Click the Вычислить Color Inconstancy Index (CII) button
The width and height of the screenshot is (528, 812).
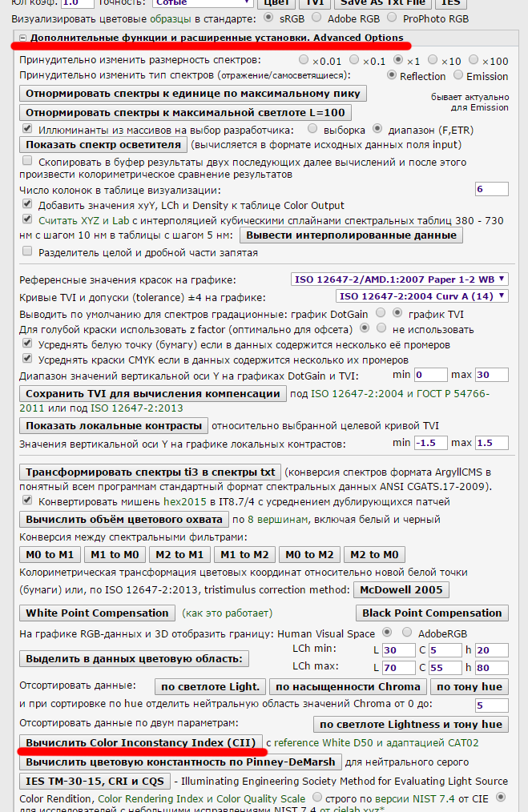coord(141,742)
